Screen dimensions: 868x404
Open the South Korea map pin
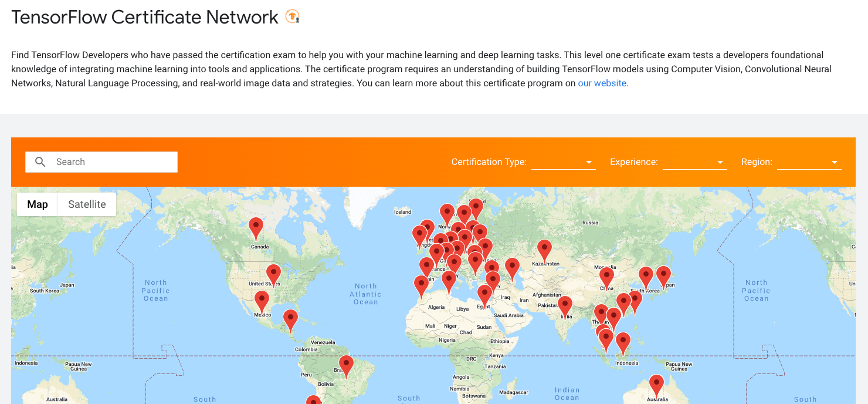[x=646, y=278]
